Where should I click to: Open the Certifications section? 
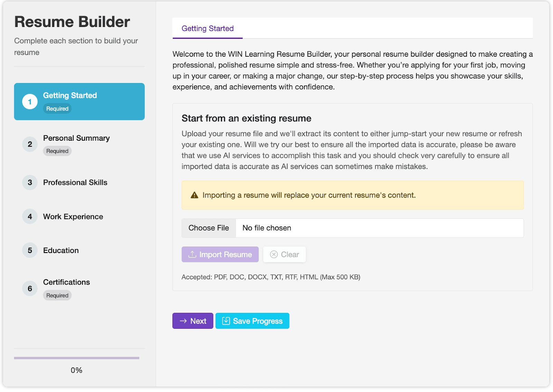66,282
